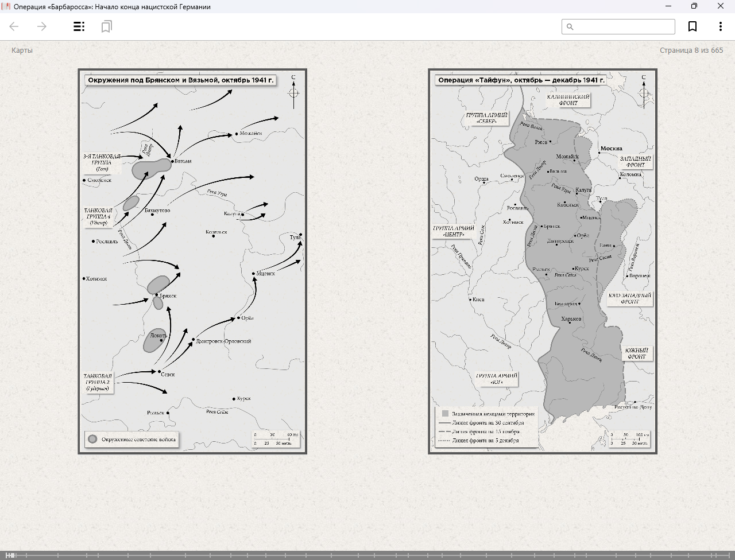Image resolution: width=735 pixels, height=560 pixels.
Task: Open the Operation Typhoon map image
Action: pyautogui.click(x=543, y=261)
